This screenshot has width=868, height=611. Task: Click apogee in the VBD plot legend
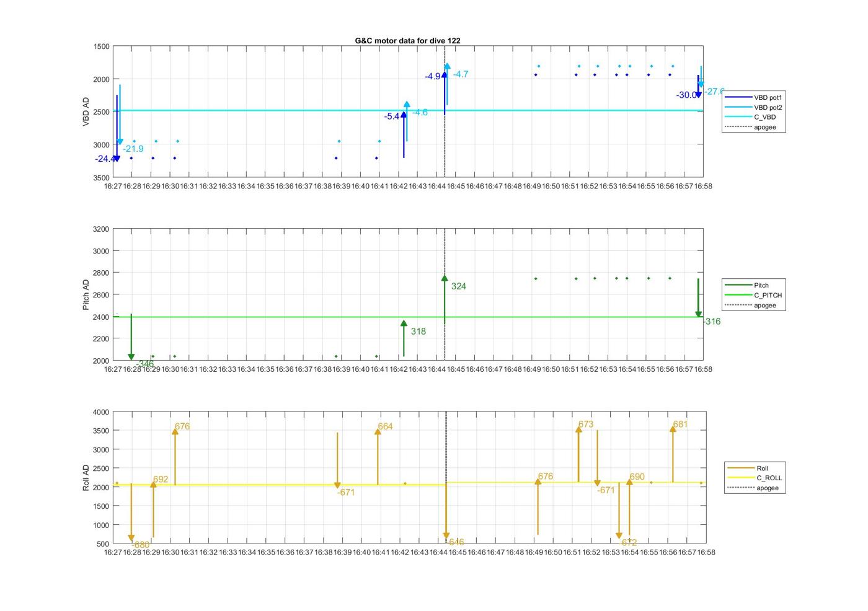[x=751, y=127]
